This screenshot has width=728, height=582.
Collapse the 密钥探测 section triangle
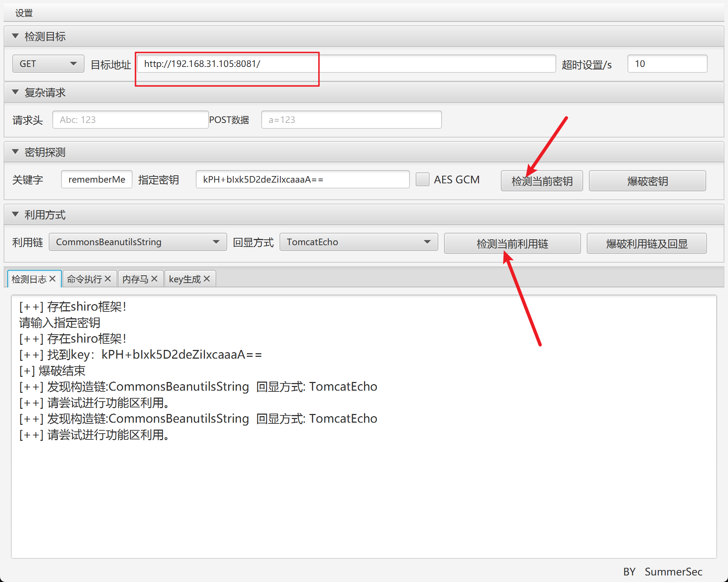15,152
